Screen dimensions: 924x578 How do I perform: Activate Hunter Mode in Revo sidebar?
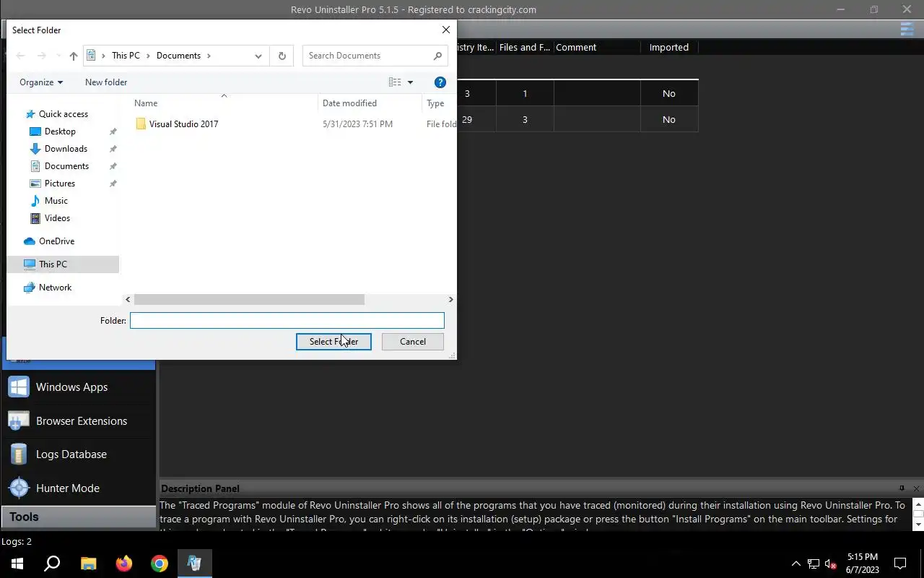[x=78, y=488]
